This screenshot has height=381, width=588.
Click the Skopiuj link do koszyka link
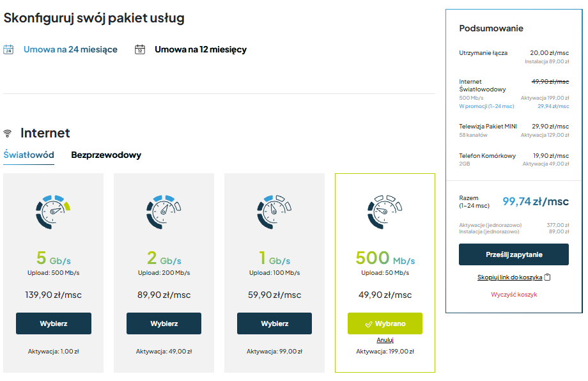[x=509, y=277]
